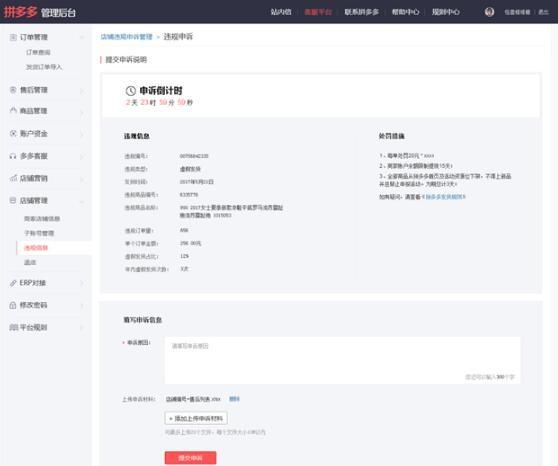Viewport: 558px width, 466px height.
Task: Collapse the 店铺管理 menu chevron
Action: tap(82, 201)
